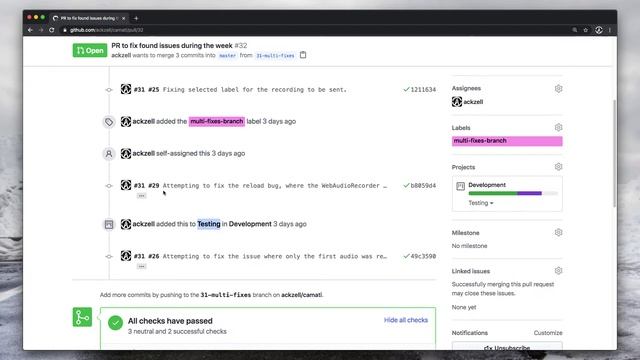Viewport: 640px width, 360px height.
Task: Click ackzell avatar under Assignees
Action: (x=457, y=102)
